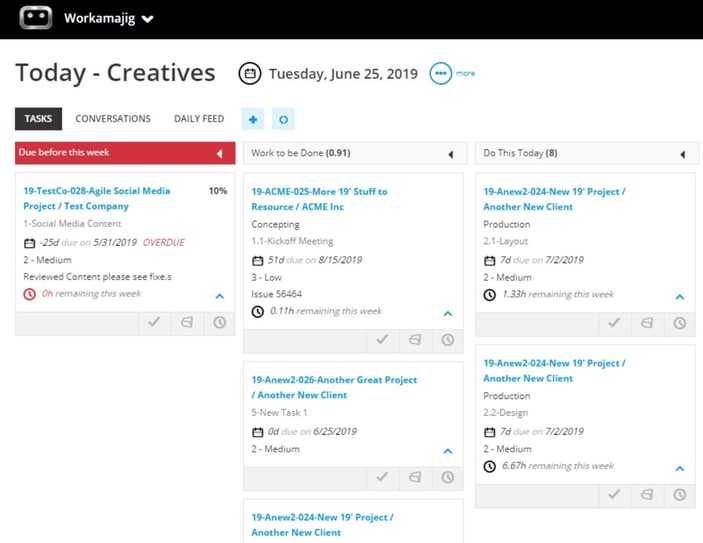Screen dimensions: 703x543
Task: Click calendar icon beside 6/25/2019 due date
Action: [257, 432]
